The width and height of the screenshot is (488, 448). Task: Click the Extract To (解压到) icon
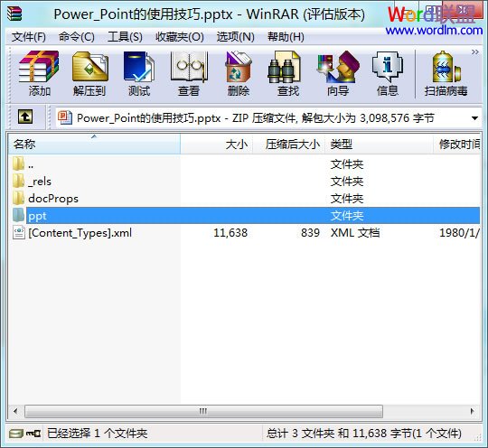pos(89,74)
